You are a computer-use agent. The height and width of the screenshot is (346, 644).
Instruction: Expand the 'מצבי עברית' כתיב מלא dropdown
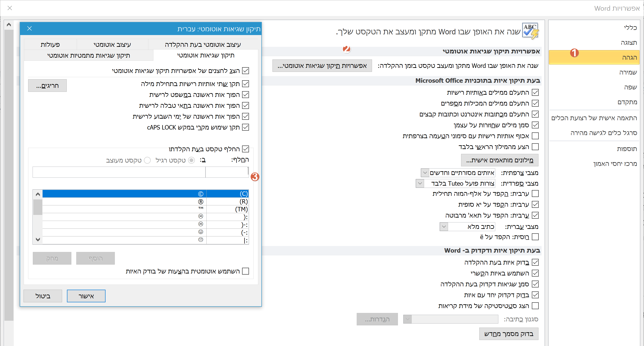pos(444,227)
